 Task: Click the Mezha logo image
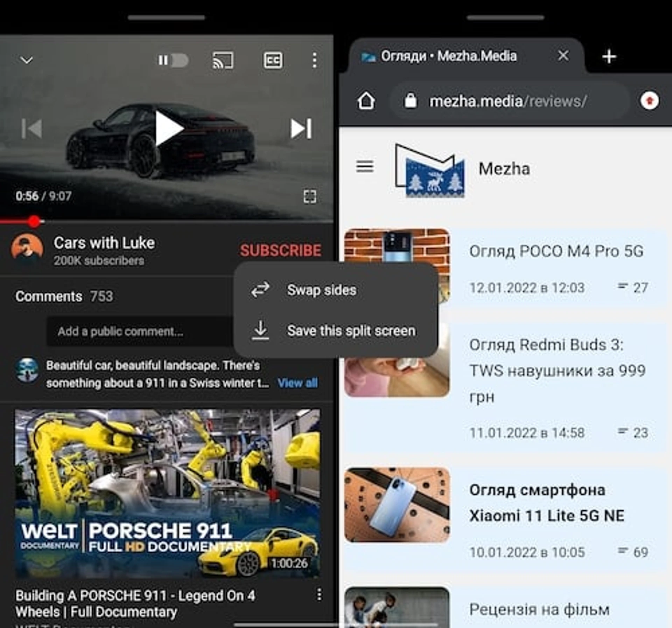coord(430,170)
